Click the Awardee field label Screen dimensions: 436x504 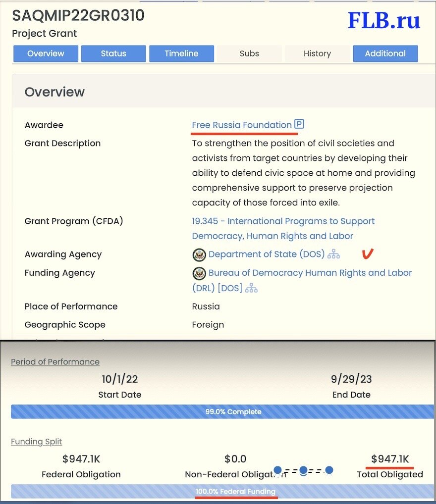tap(44, 125)
